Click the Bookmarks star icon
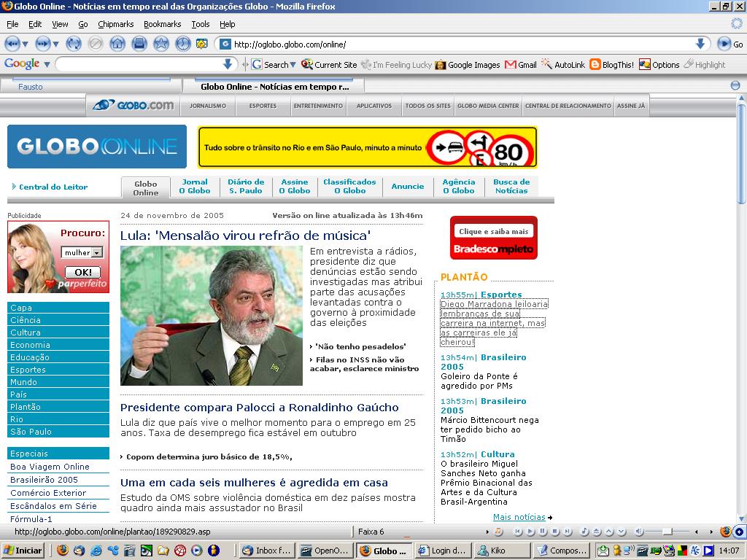The width and height of the screenshot is (747, 560). [x=161, y=44]
